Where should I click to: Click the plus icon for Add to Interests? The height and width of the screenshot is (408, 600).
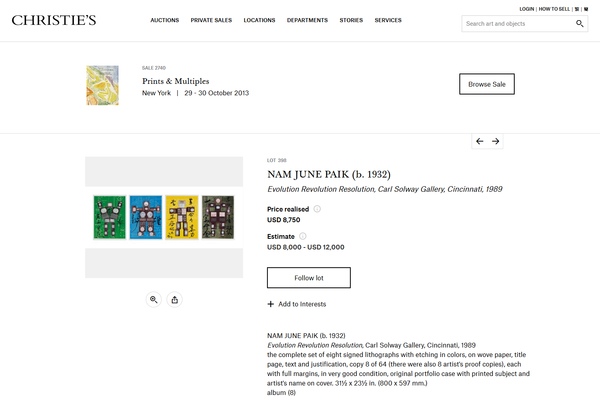(x=271, y=304)
